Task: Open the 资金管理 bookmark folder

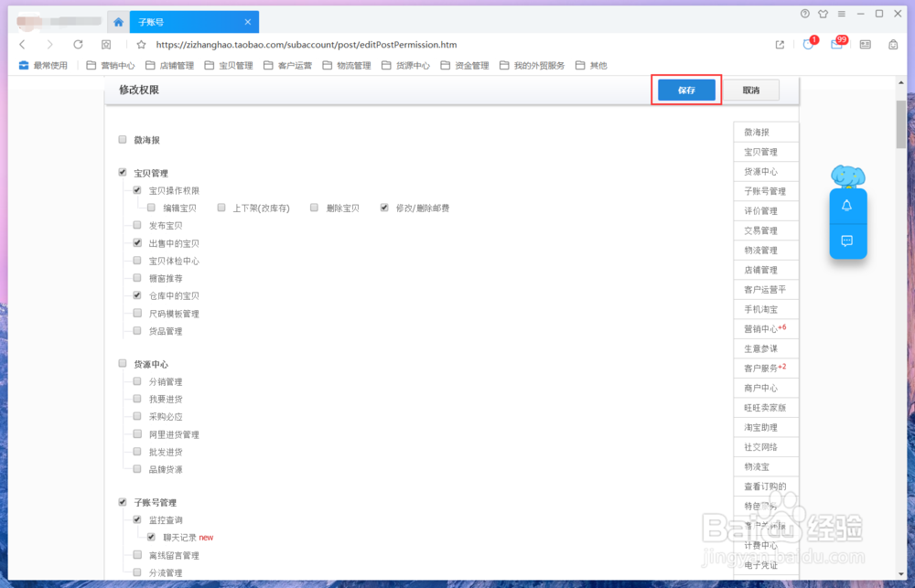Action: (x=464, y=65)
